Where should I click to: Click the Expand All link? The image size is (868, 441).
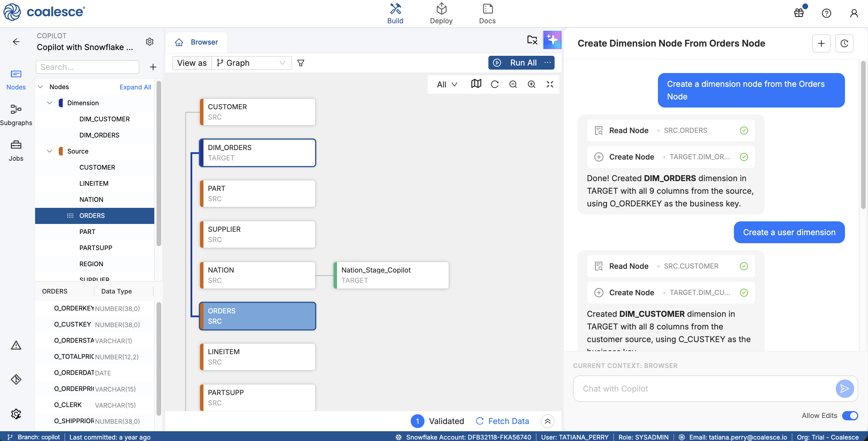pyautogui.click(x=135, y=87)
